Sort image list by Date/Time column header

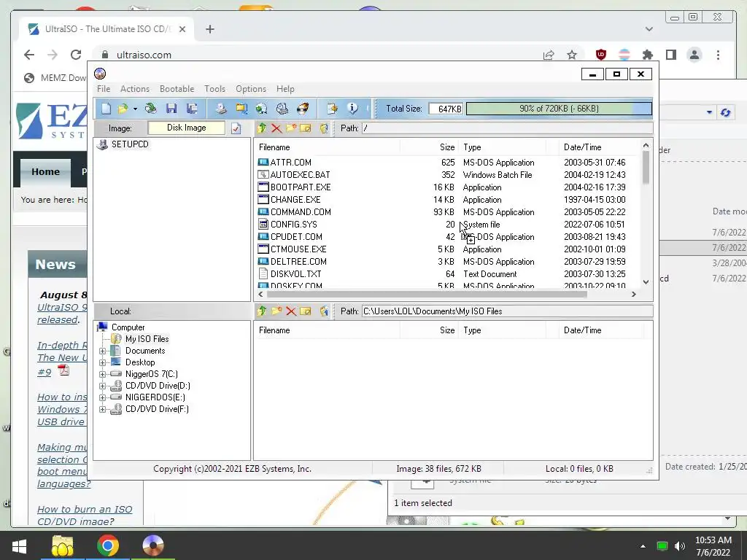(x=600, y=147)
